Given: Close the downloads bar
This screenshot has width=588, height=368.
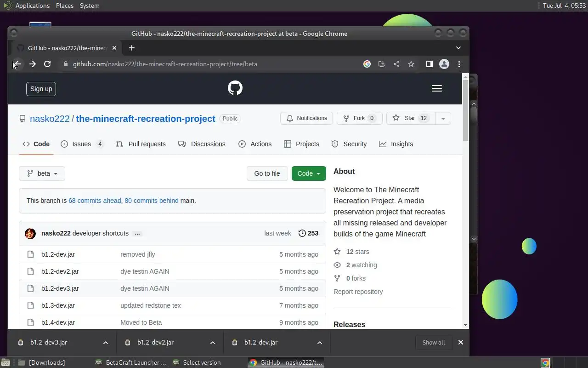Looking at the screenshot, I should tap(460, 342).
